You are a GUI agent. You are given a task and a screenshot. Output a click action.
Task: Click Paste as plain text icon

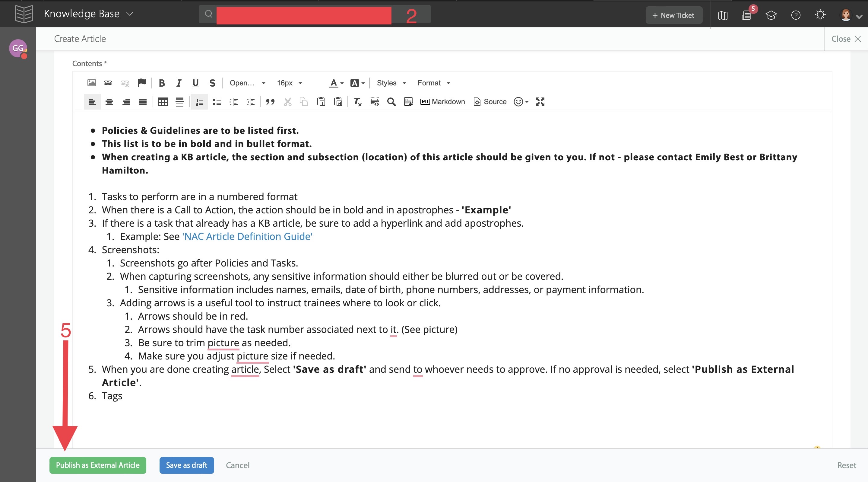coord(321,102)
